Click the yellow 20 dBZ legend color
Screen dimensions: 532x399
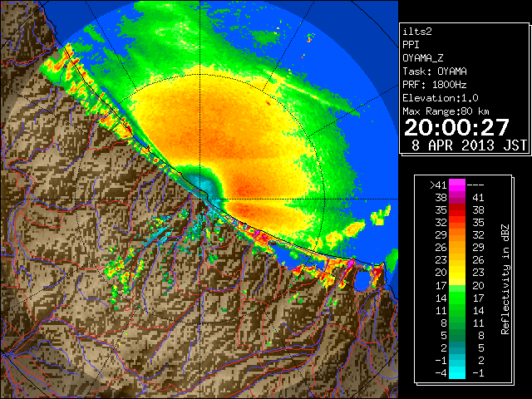(457, 273)
